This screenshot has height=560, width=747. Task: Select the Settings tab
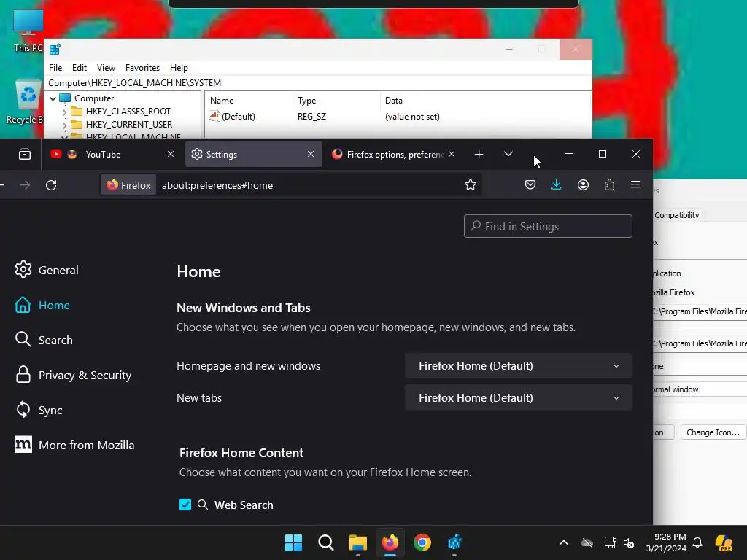[x=253, y=155]
